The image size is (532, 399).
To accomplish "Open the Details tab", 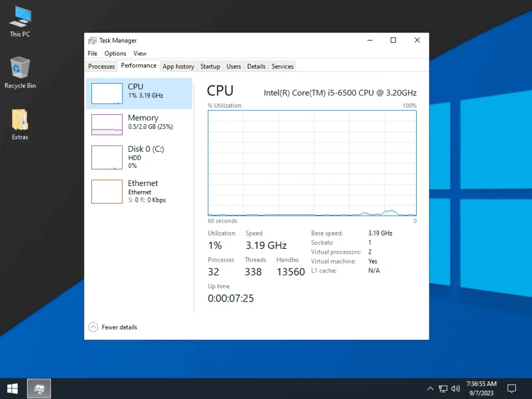I will pos(256,66).
